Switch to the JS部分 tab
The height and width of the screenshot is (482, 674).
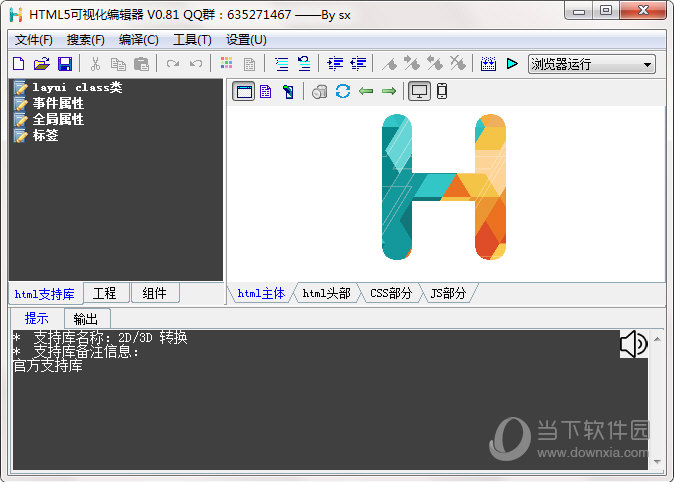(x=448, y=293)
